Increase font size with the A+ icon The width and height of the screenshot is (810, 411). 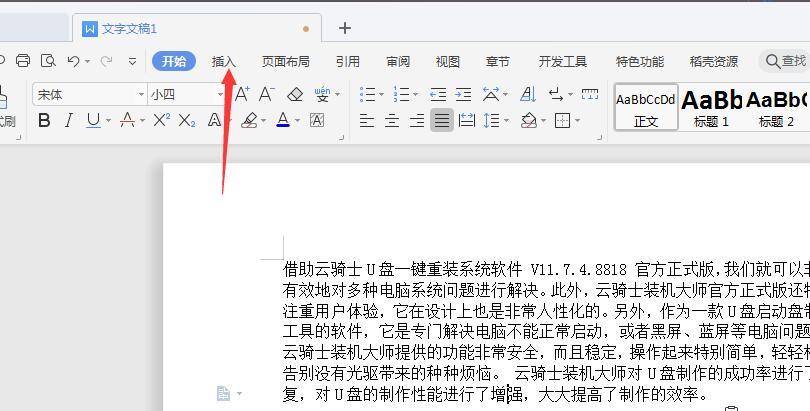(x=241, y=95)
